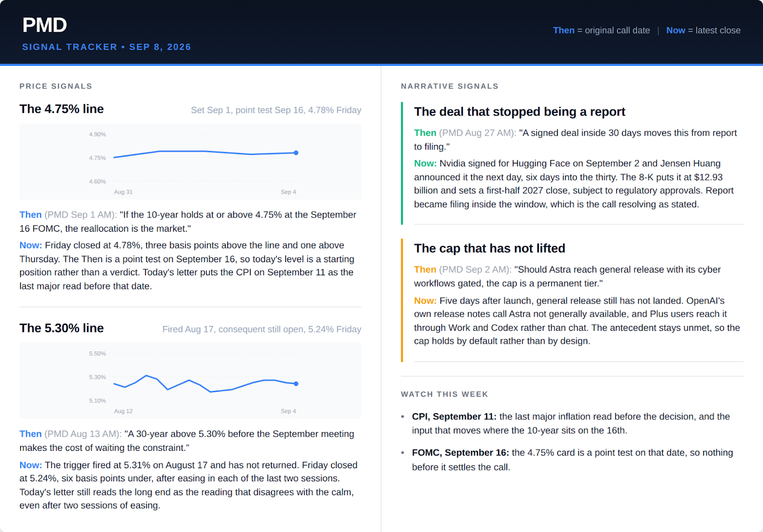Click the blue 'Now' legend label in header

point(675,31)
